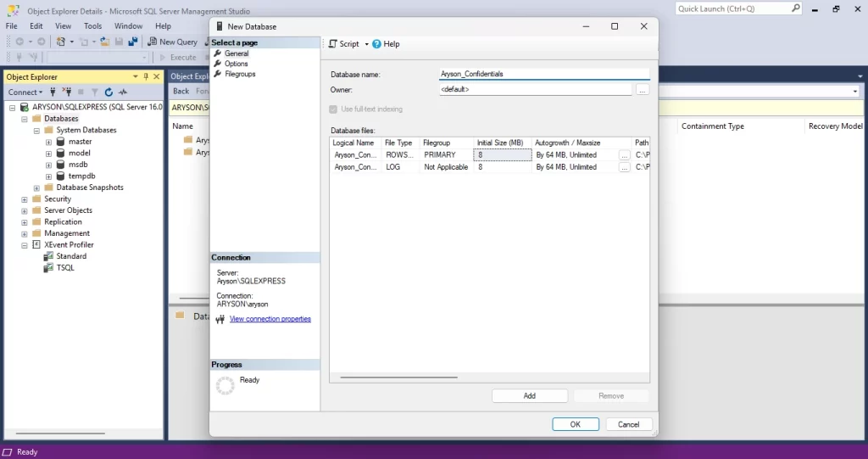The image size is (868, 459).
Task: Click the Help question mark icon
Action: pos(376,44)
